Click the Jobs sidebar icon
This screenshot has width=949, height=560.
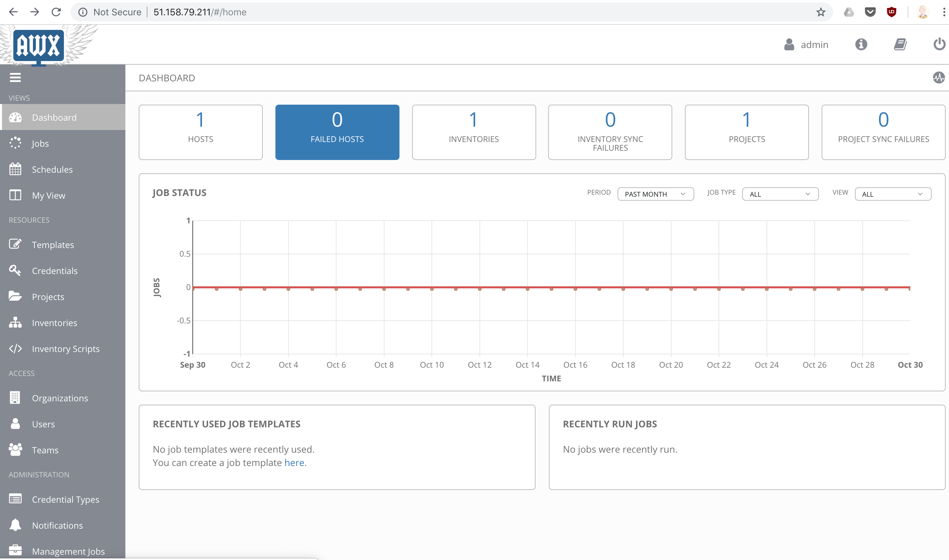pos(16,143)
